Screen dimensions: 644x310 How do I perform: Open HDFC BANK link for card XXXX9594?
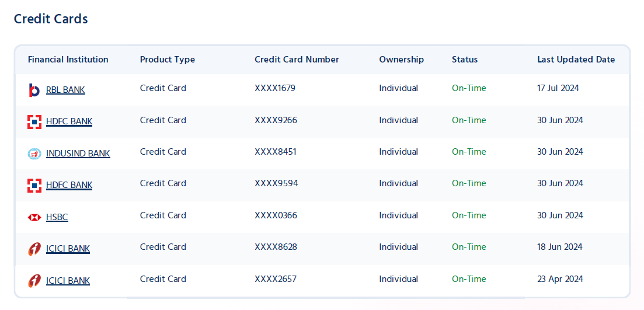[x=69, y=186]
